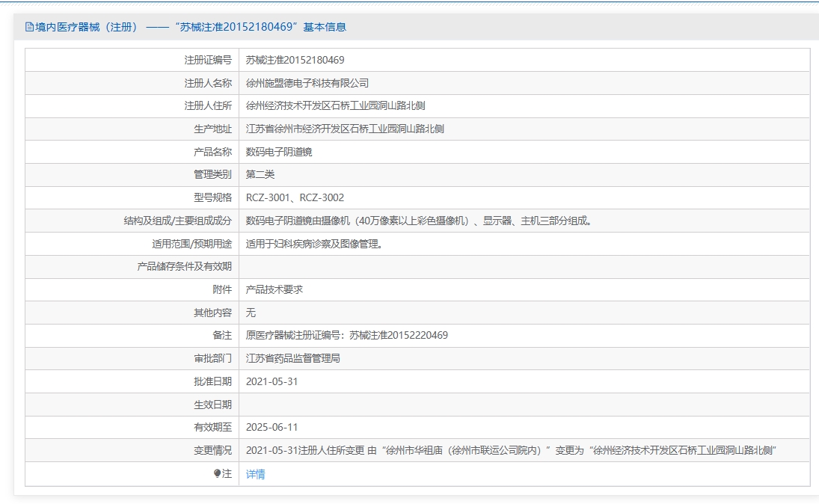Click the 审批部门 row label
This screenshot has width=819, height=504.
[212, 358]
